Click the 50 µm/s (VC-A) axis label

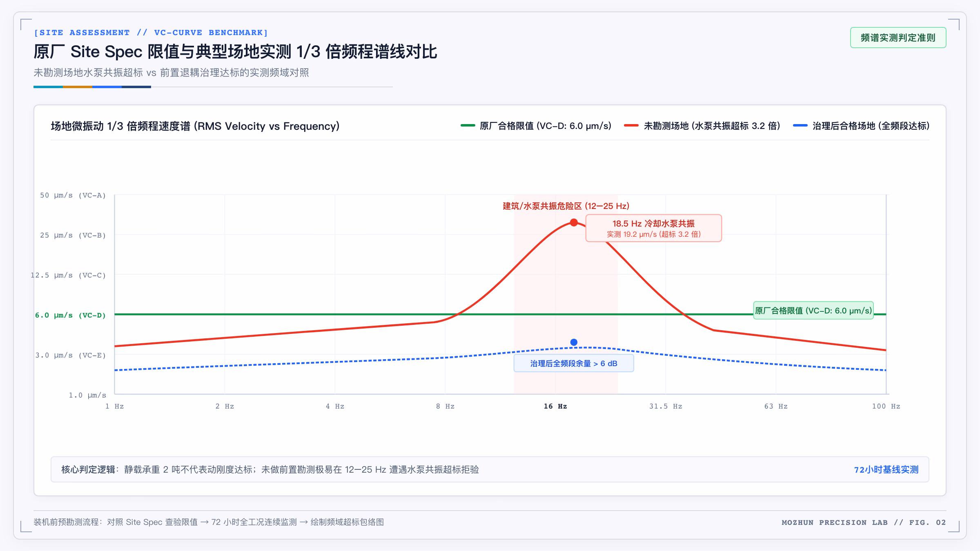click(x=73, y=195)
